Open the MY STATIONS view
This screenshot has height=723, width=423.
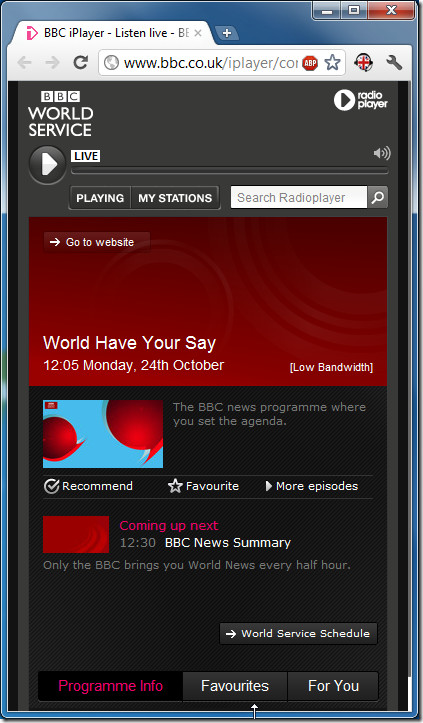(175, 198)
